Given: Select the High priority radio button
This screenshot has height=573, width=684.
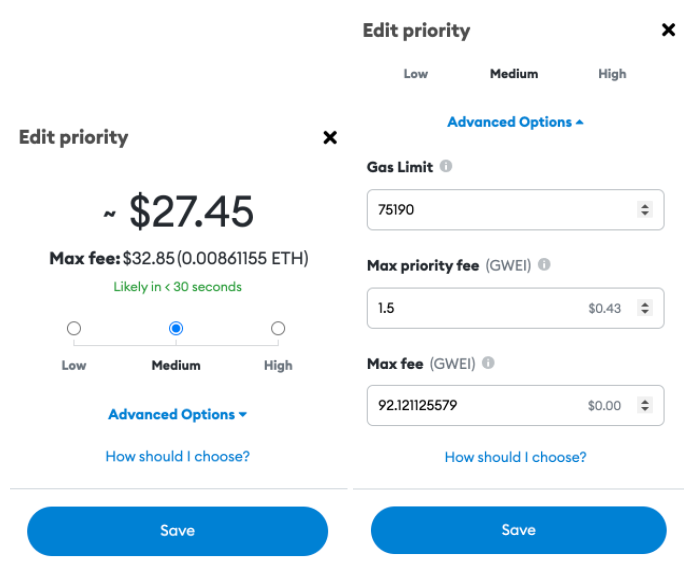Looking at the screenshot, I should [278, 328].
